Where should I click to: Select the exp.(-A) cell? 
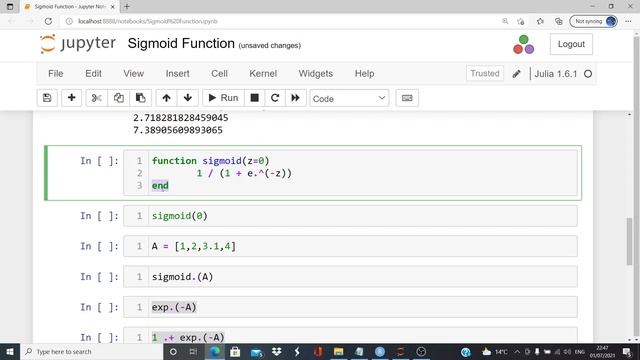350,307
